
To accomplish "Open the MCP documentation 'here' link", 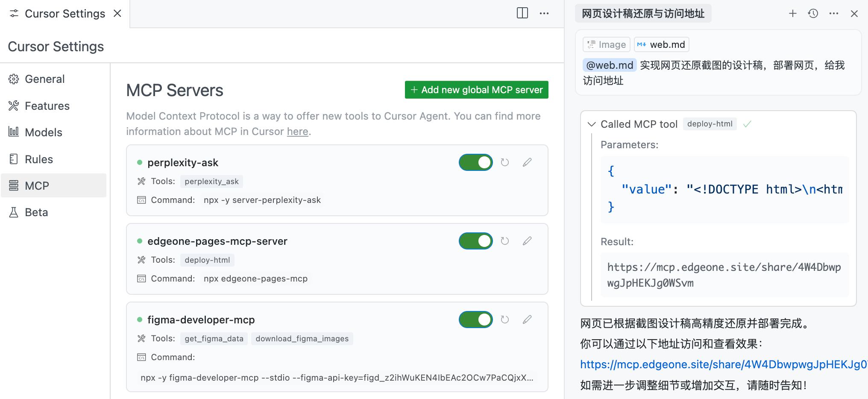I will tap(297, 132).
